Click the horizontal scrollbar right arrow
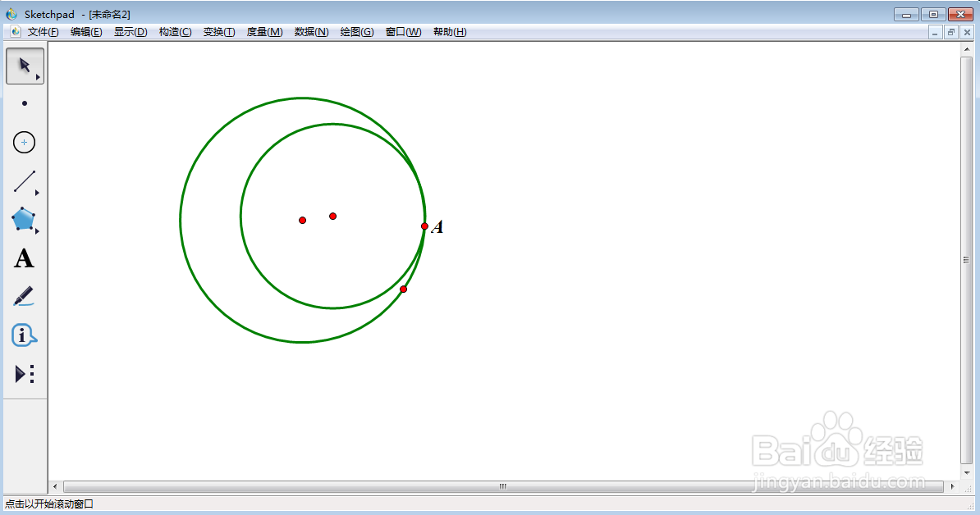The height and width of the screenshot is (515, 980). point(952,486)
